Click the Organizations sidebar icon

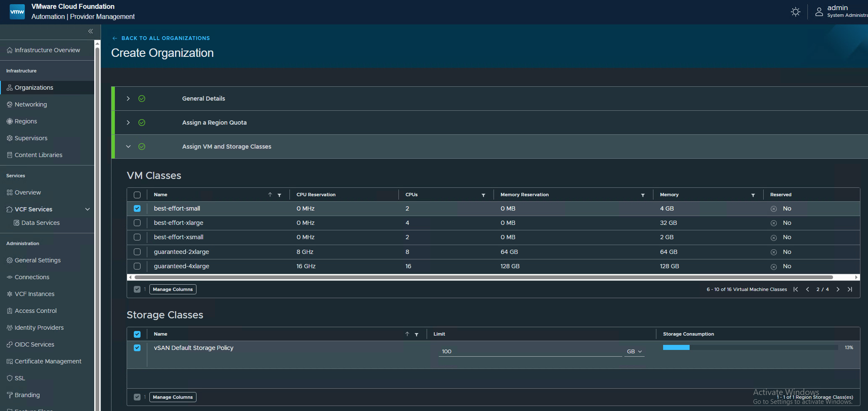coord(10,88)
